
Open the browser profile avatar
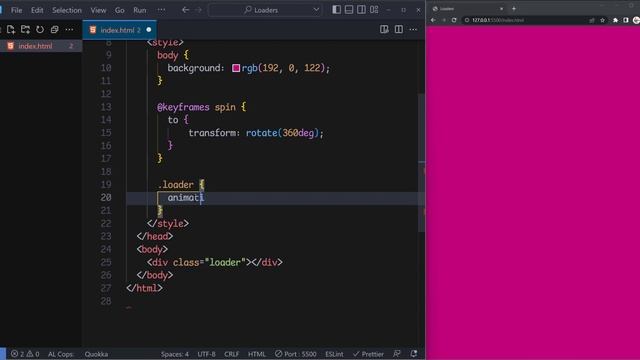636,20
